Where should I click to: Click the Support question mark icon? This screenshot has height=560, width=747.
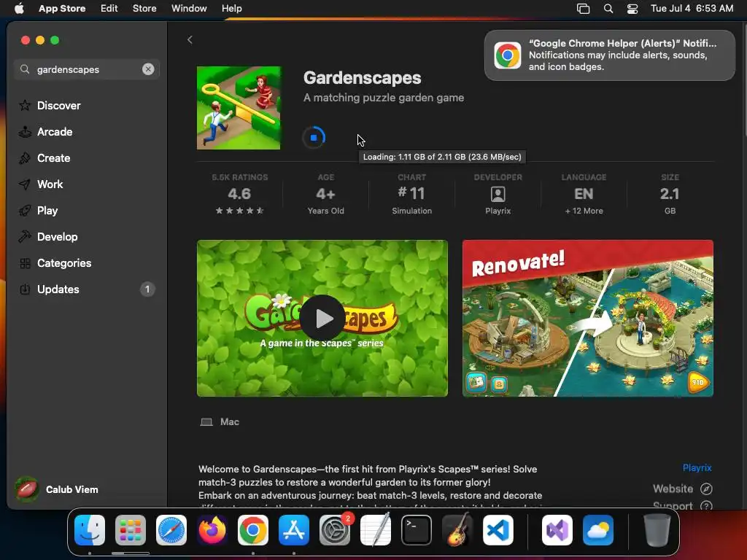(706, 506)
